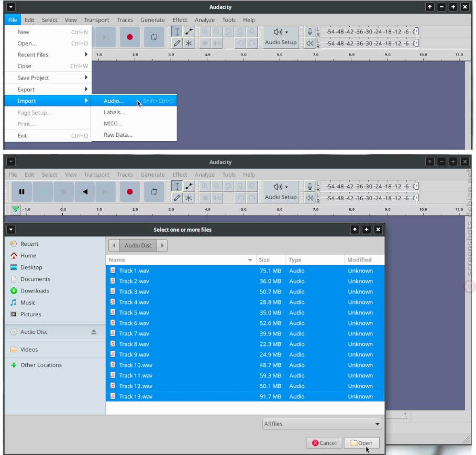Zoom in using the upper window toolbar
476x455 pixels.
205,31
